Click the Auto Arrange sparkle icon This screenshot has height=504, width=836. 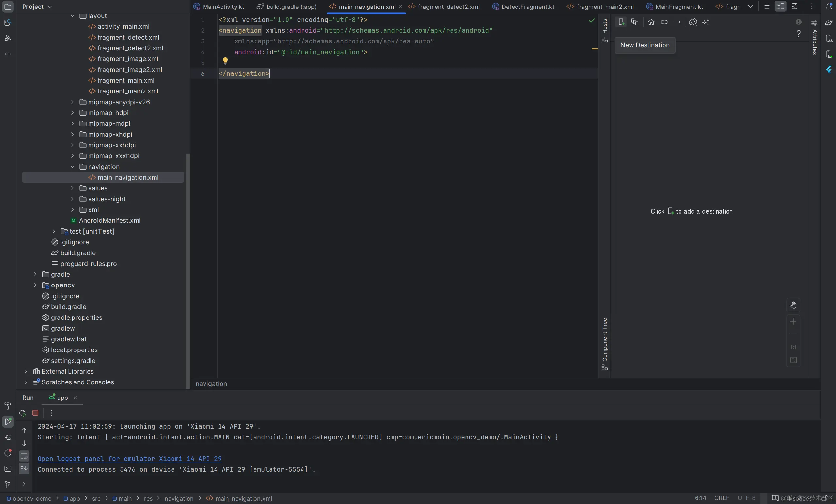click(x=706, y=22)
